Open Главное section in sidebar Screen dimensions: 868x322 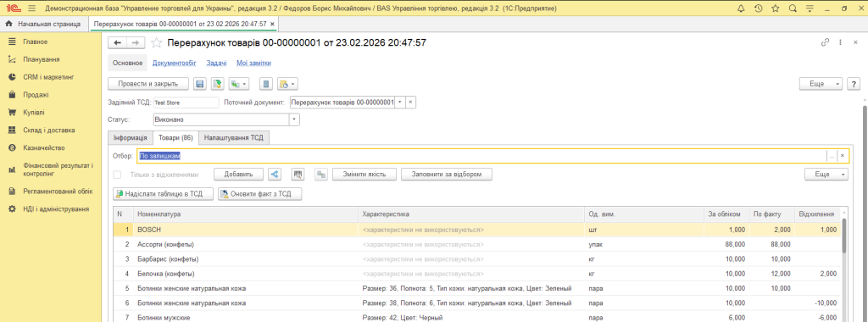tap(35, 42)
